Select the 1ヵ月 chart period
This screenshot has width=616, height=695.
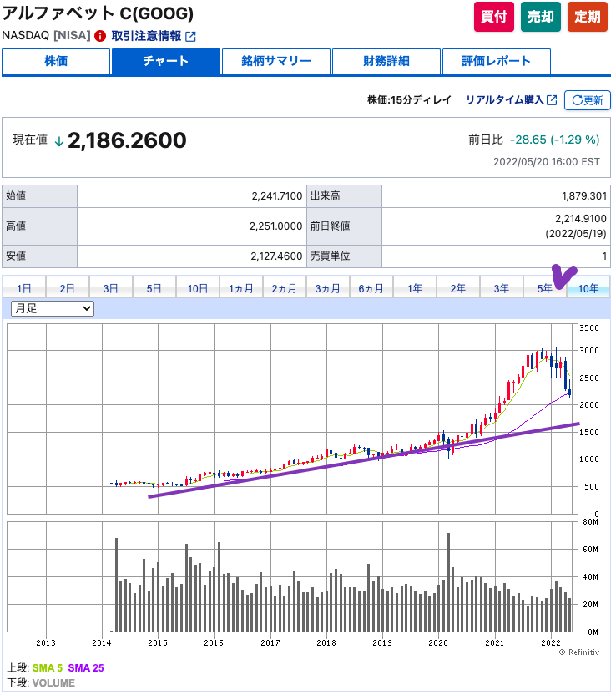(241, 288)
